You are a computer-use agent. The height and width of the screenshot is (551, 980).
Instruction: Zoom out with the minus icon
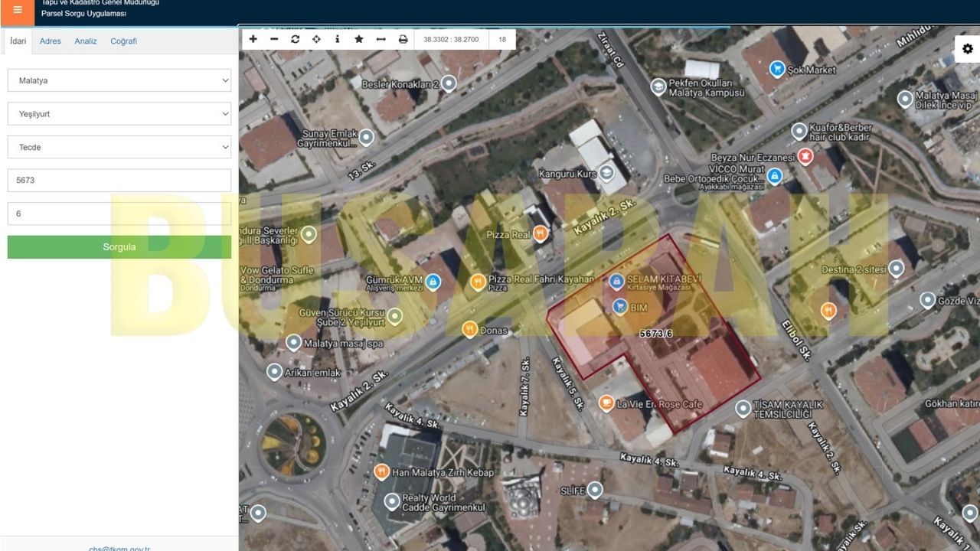click(x=274, y=39)
